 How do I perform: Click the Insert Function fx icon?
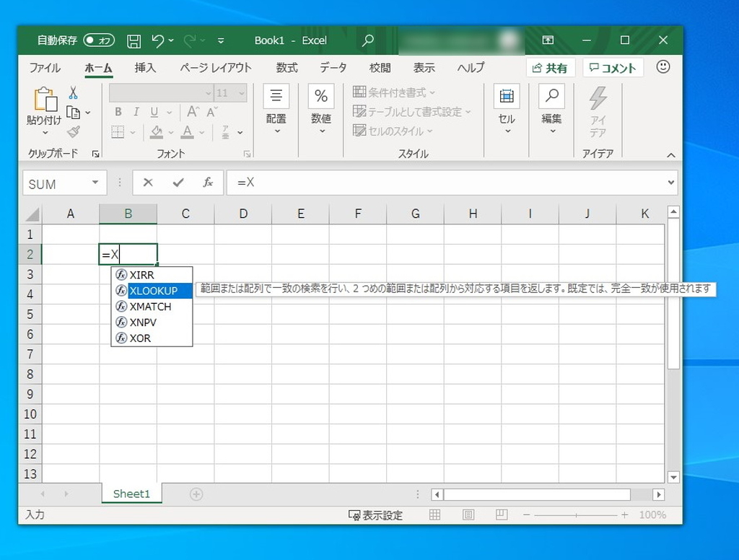coord(208,183)
